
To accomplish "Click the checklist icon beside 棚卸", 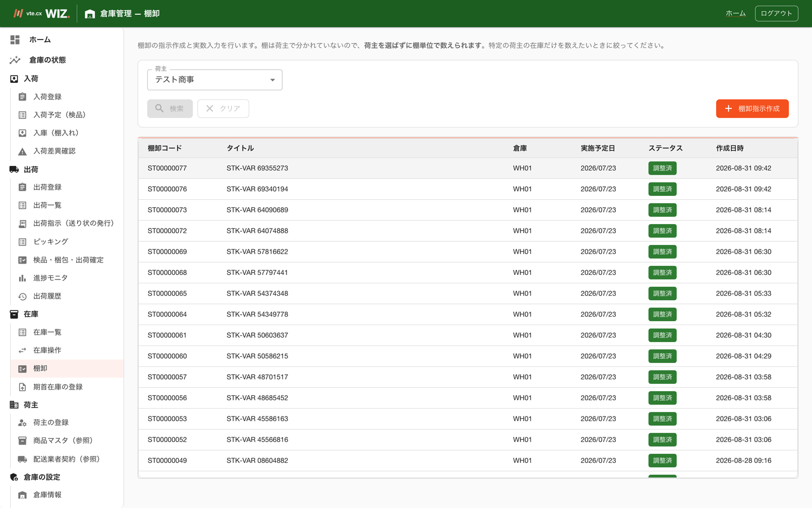I will [x=23, y=369].
